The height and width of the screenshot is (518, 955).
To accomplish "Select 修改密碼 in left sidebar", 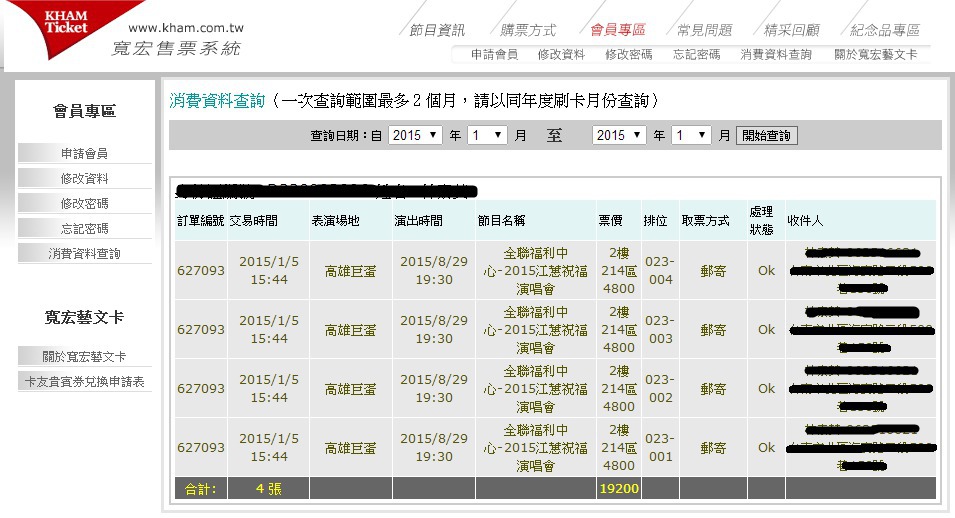I will [85, 204].
